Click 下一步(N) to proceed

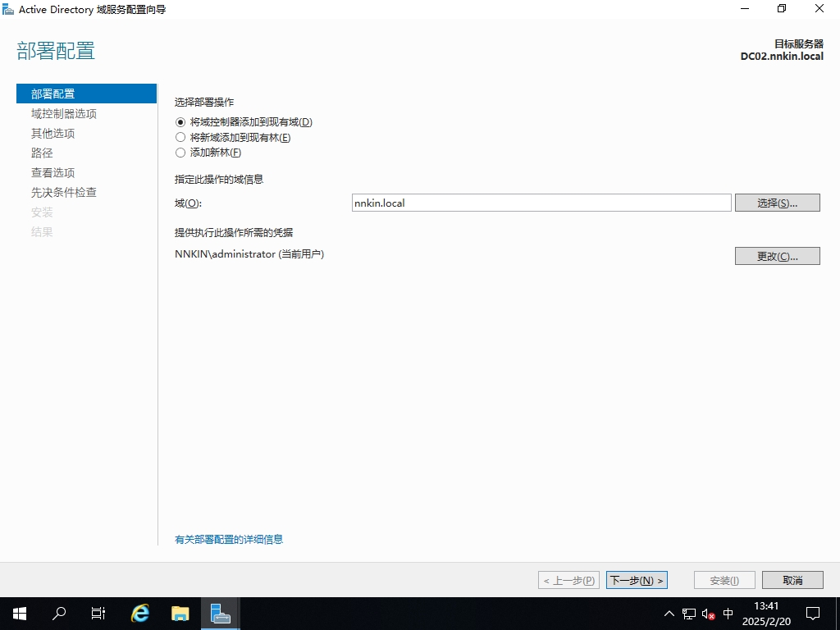(x=637, y=580)
